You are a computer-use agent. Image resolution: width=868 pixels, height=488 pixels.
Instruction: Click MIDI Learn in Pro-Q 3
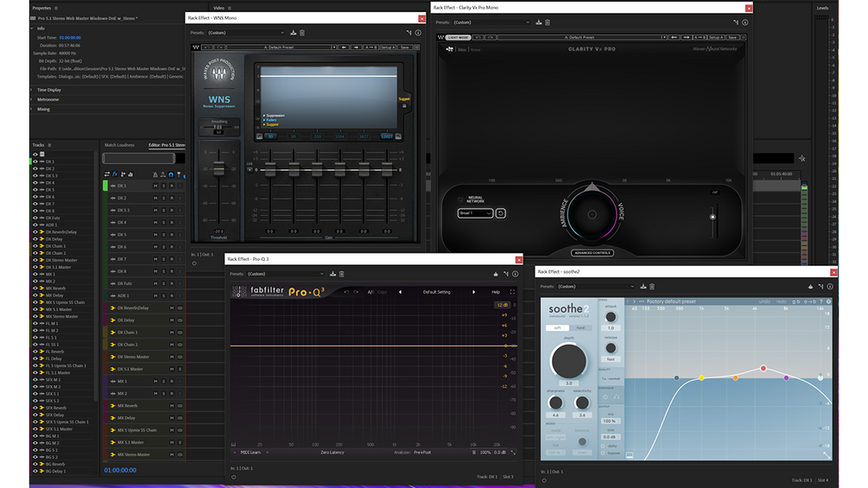[x=250, y=453]
